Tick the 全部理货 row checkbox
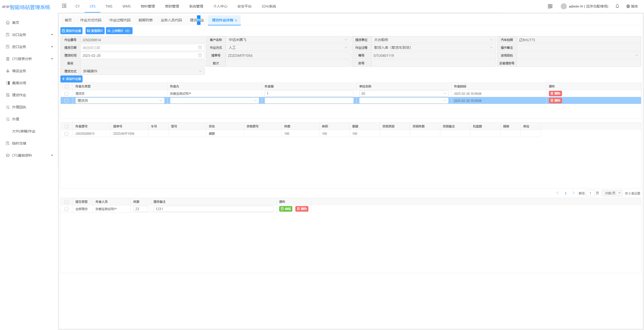The image size is (644, 330). (x=66, y=209)
